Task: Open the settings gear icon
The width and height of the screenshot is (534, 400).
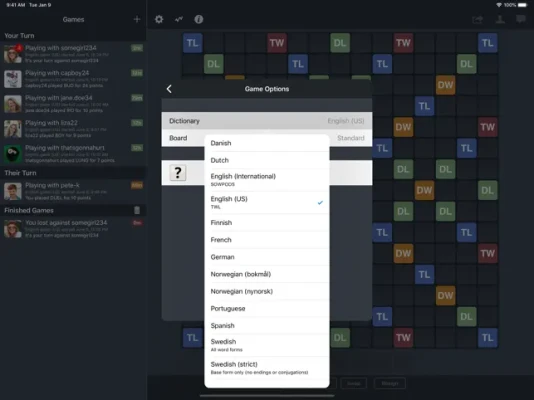Action: tap(159, 19)
